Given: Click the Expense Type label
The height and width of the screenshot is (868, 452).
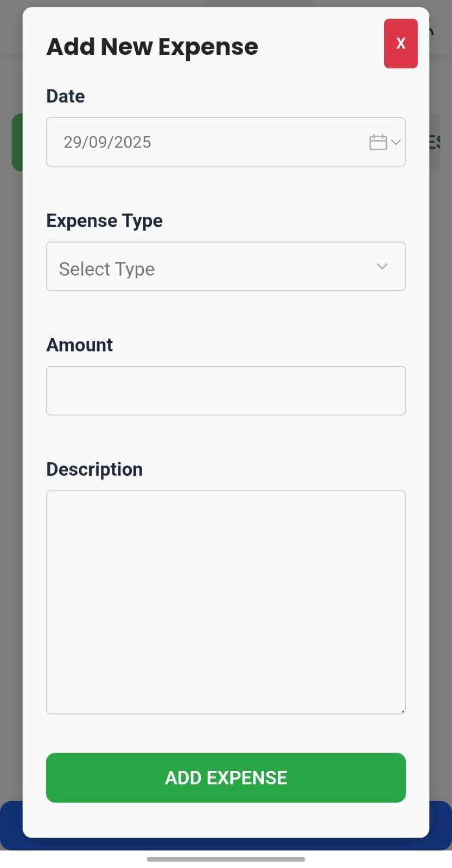Looking at the screenshot, I should tap(104, 220).
